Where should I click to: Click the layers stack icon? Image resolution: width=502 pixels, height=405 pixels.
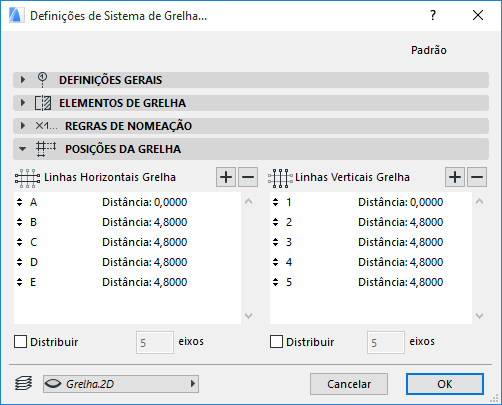[x=24, y=383]
